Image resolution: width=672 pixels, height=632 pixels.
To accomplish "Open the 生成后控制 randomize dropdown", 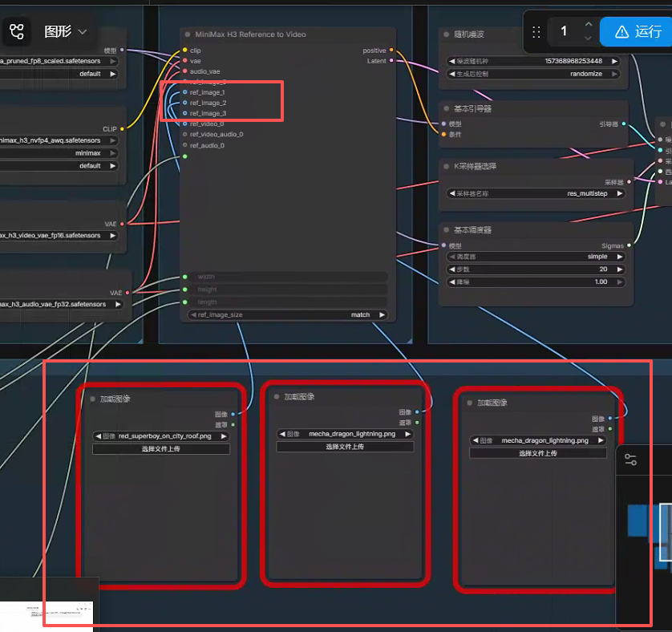I will coord(533,74).
